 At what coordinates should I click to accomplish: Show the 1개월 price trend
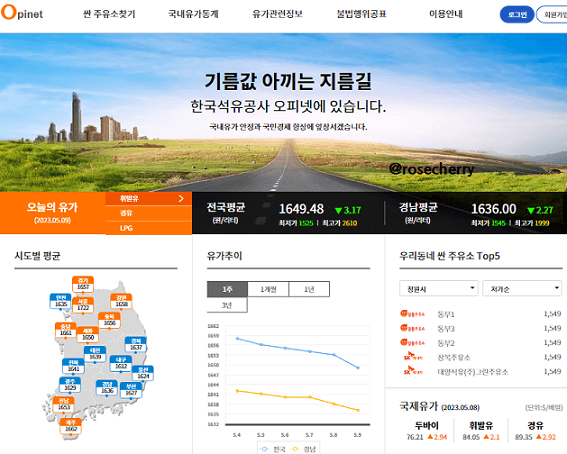coord(268,289)
